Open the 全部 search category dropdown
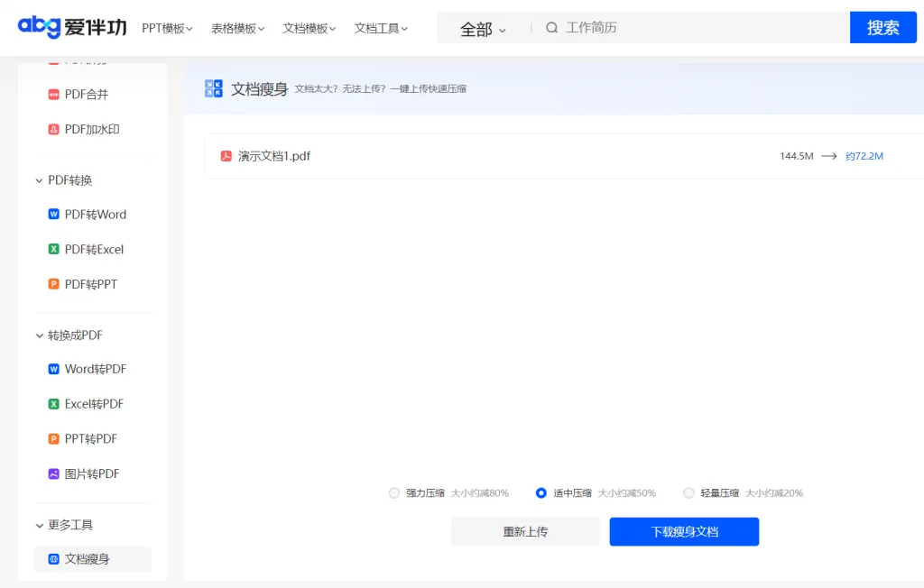This screenshot has width=924, height=588. 483,29
